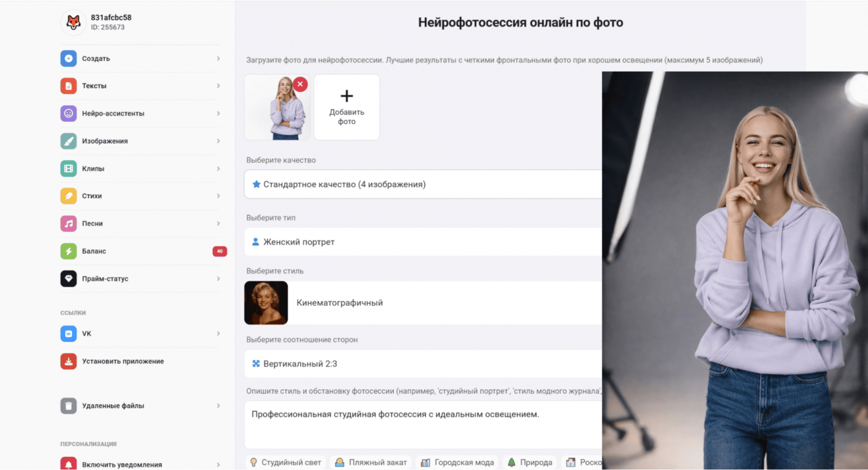Open the Вертикальный 2:3 aspect ratio dropdown

point(423,364)
